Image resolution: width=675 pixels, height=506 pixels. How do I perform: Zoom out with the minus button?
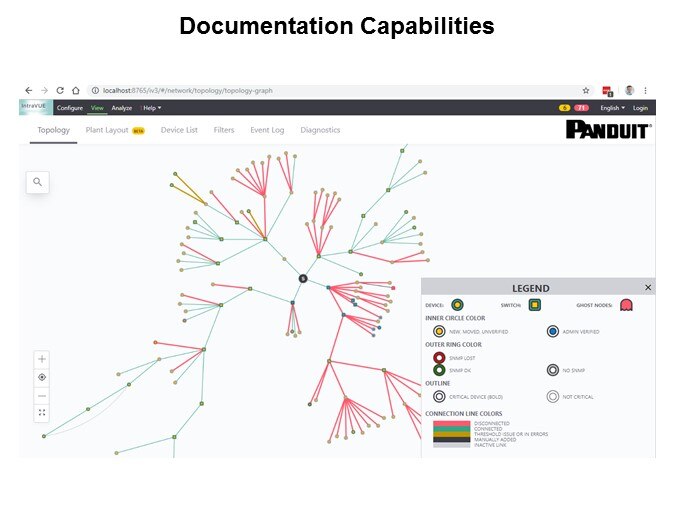42,395
